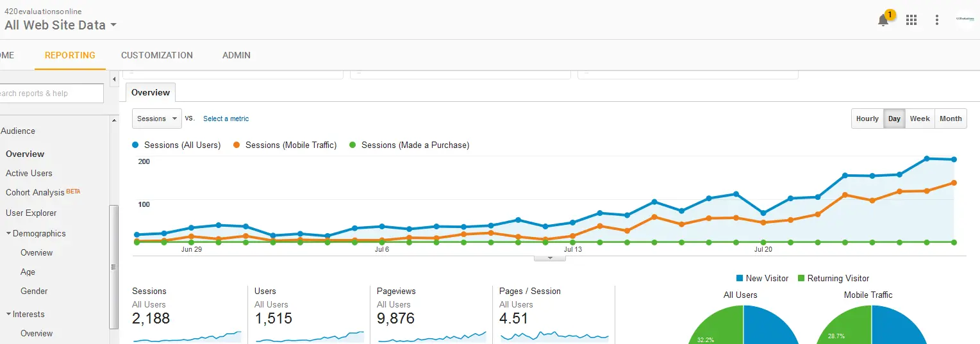Collapse the left sidebar with arrow
980x344 pixels.
(114, 79)
